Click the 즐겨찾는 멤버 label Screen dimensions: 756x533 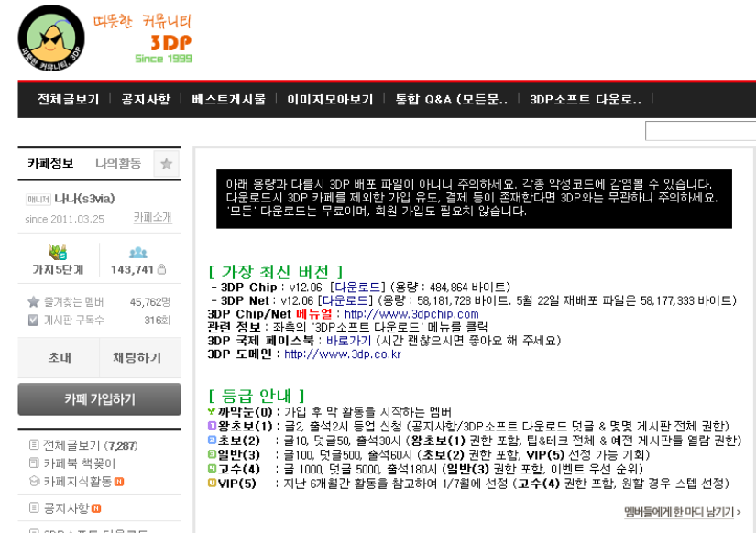tap(74, 302)
